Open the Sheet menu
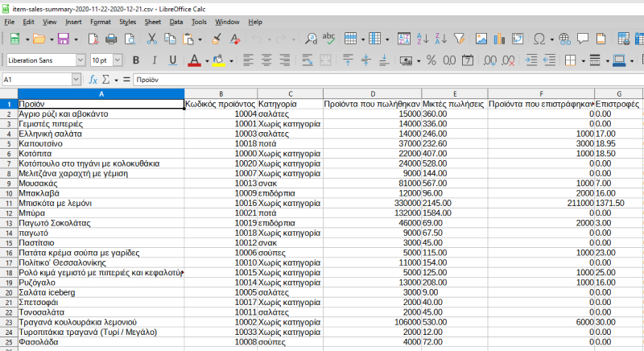Viewport: 644px width, 351px height. (152, 22)
